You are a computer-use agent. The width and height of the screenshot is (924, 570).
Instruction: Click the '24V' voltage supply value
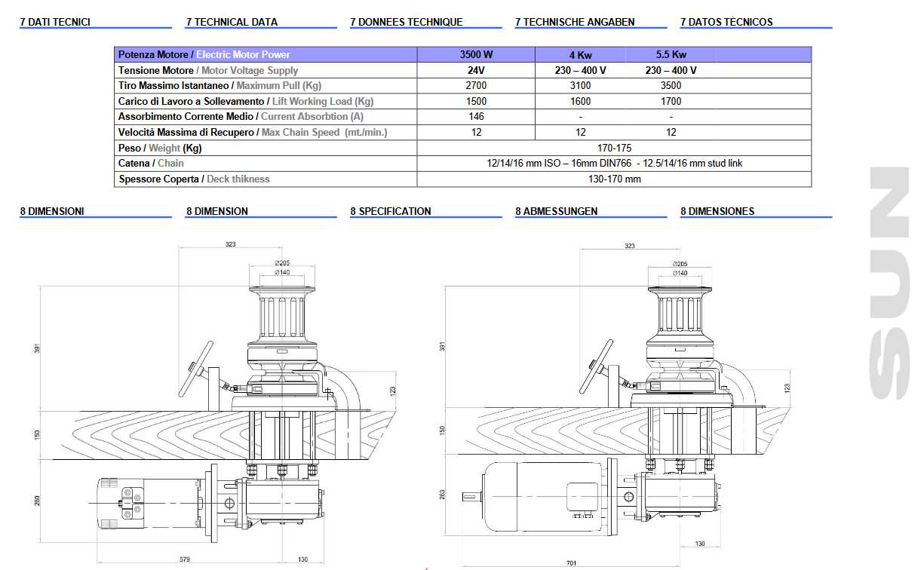[476, 70]
